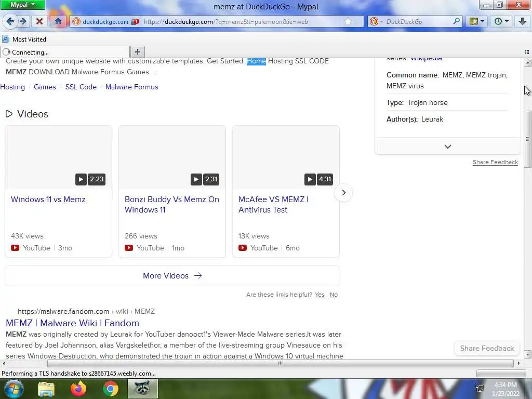
Task: Open Bonzi Buddy Vs Memz title link
Action: click(171, 204)
